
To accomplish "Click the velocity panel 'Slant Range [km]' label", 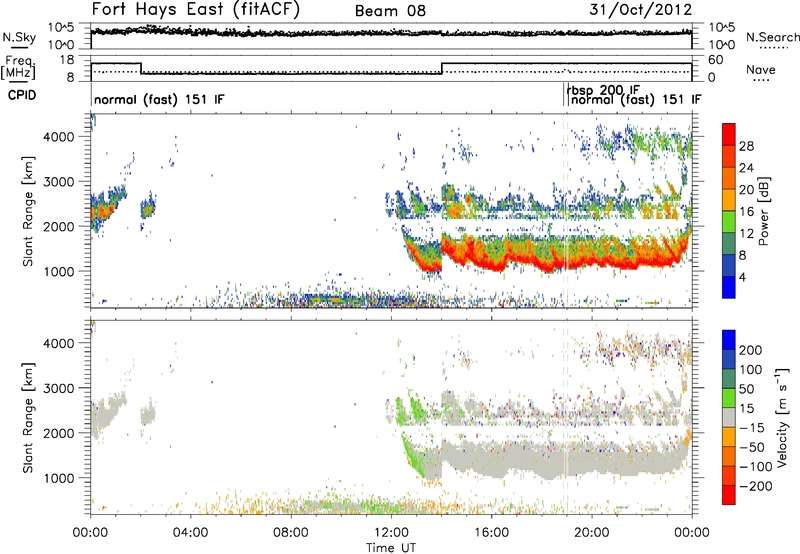I will point(28,418).
